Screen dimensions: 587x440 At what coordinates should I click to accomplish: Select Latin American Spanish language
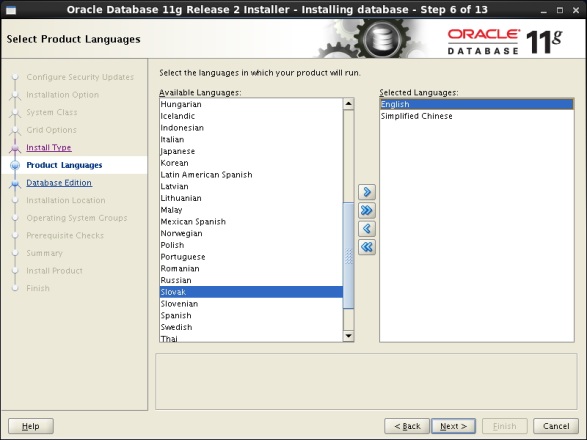pyautogui.click(x=251, y=175)
